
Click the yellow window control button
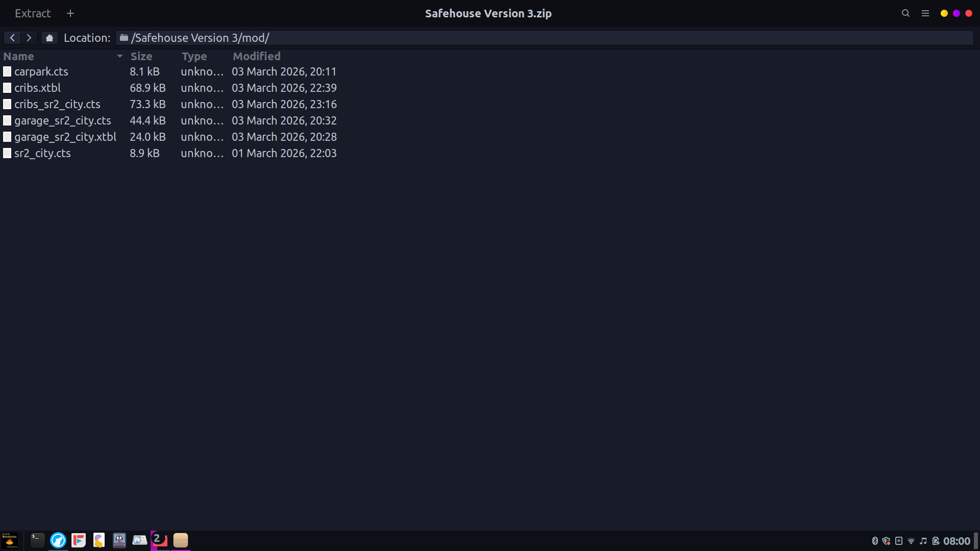944,13
